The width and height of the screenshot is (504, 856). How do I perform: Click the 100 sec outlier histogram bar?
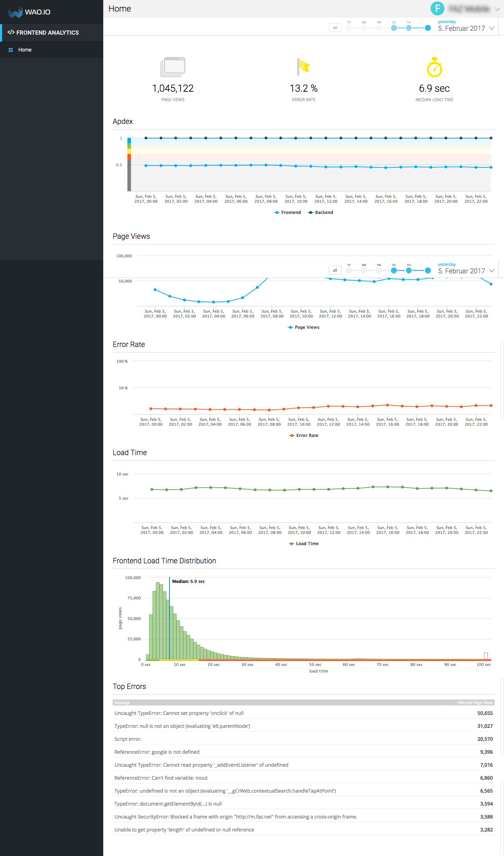point(486,656)
